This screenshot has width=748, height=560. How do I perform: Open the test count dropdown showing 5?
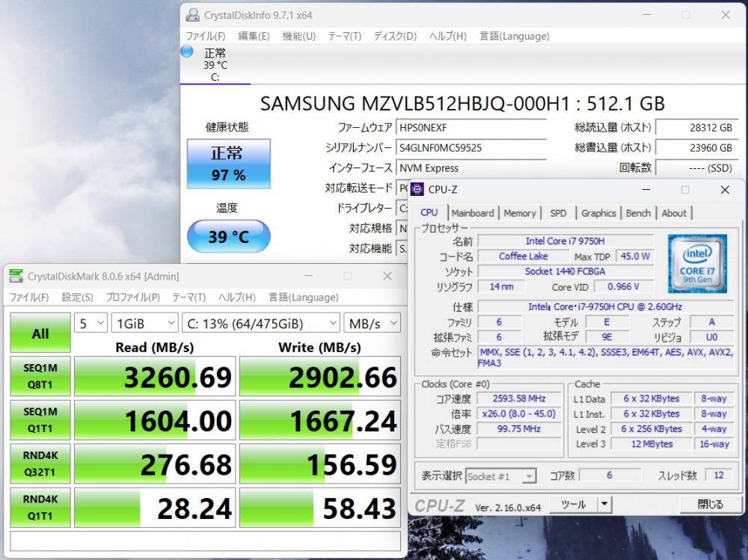90,324
